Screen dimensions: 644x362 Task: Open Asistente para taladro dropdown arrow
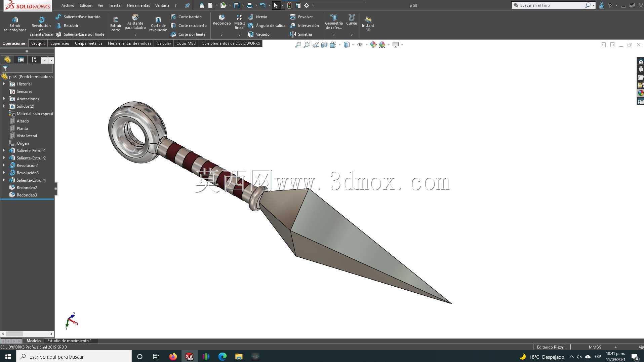(x=135, y=35)
